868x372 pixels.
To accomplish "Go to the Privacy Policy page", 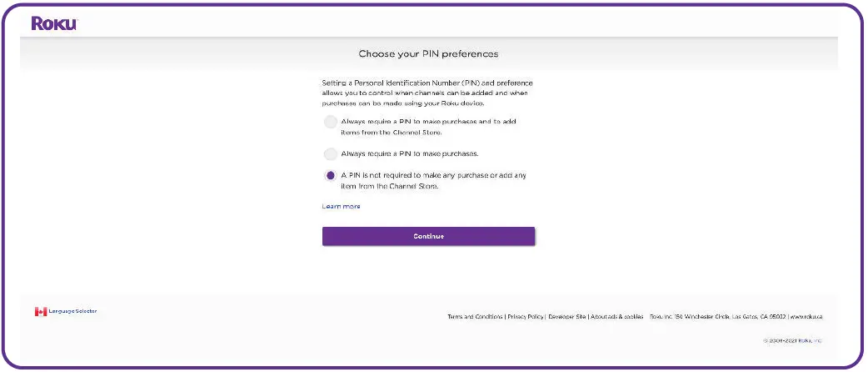I will tap(525, 317).
